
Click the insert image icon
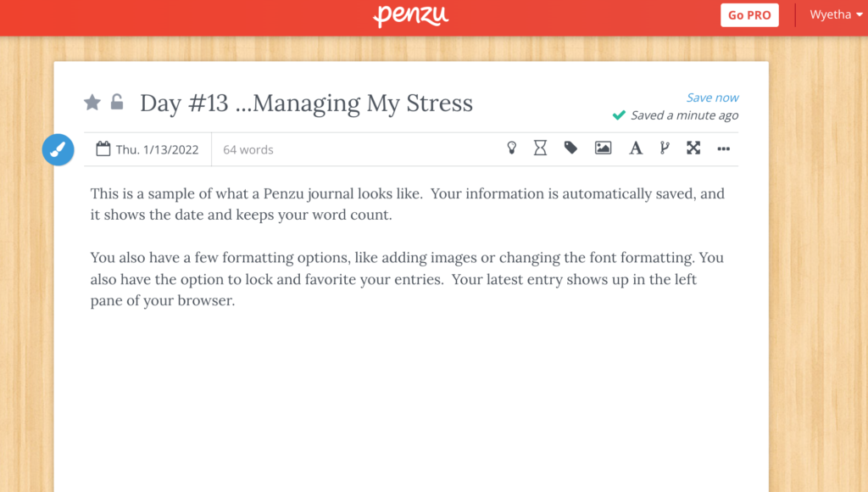[x=603, y=148]
